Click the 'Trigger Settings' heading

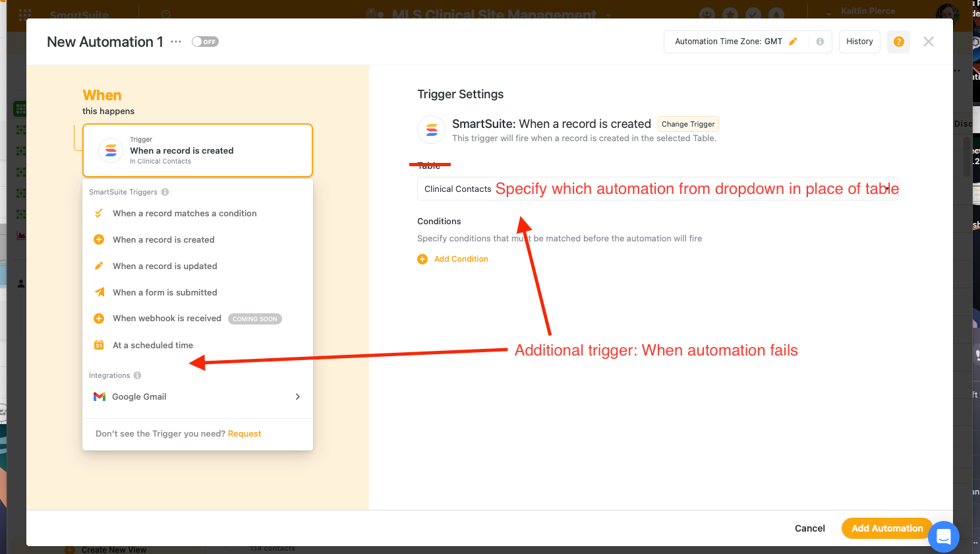coord(461,94)
